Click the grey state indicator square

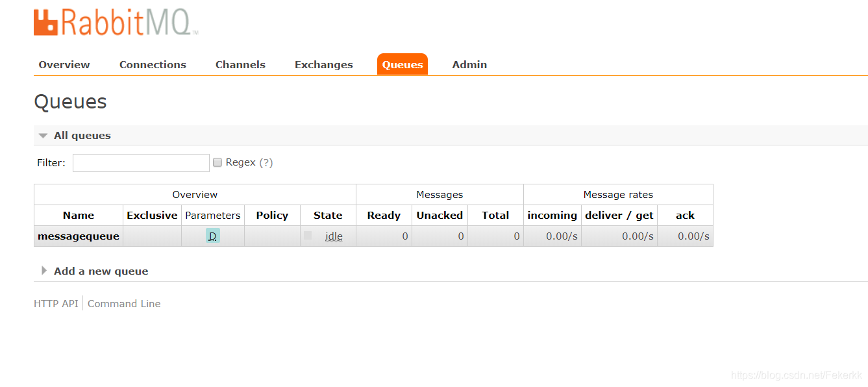(308, 236)
